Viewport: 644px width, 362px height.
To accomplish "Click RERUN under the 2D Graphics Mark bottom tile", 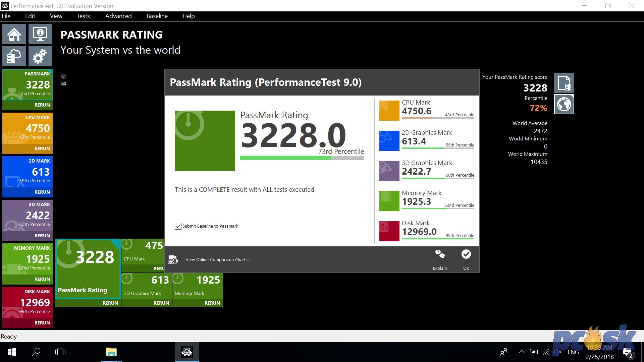I will coord(161,303).
